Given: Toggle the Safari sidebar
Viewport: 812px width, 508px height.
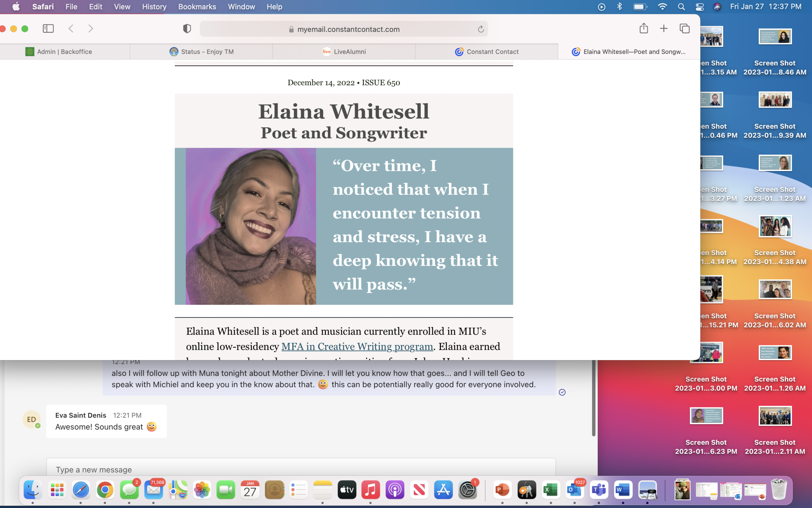Looking at the screenshot, I should pyautogui.click(x=48, y=28).
